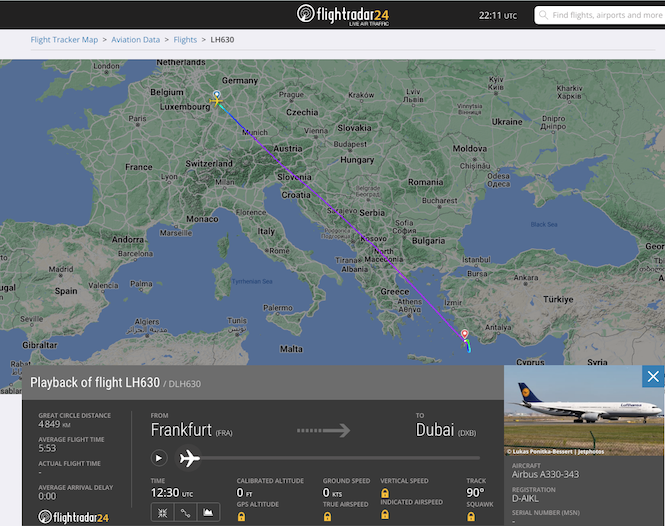Click the Vertical Speed lock icon
Image resolution: width=665 pixels, height=526 pixels.
pyautogui.click(x=385, y=493)
